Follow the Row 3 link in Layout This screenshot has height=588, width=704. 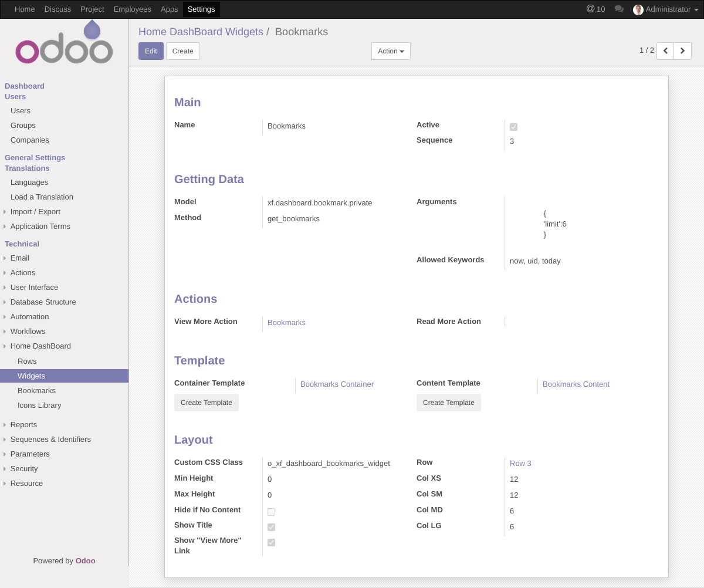520,463
